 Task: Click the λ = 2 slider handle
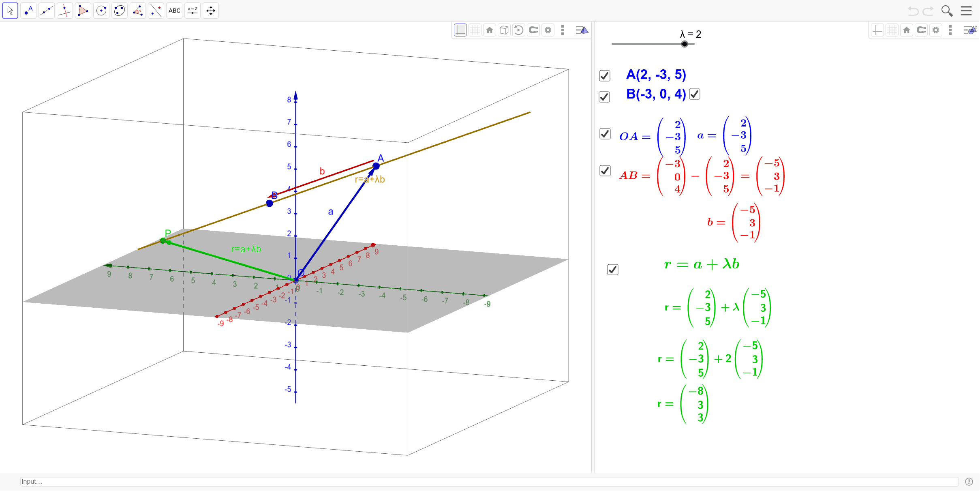[685, 44]
